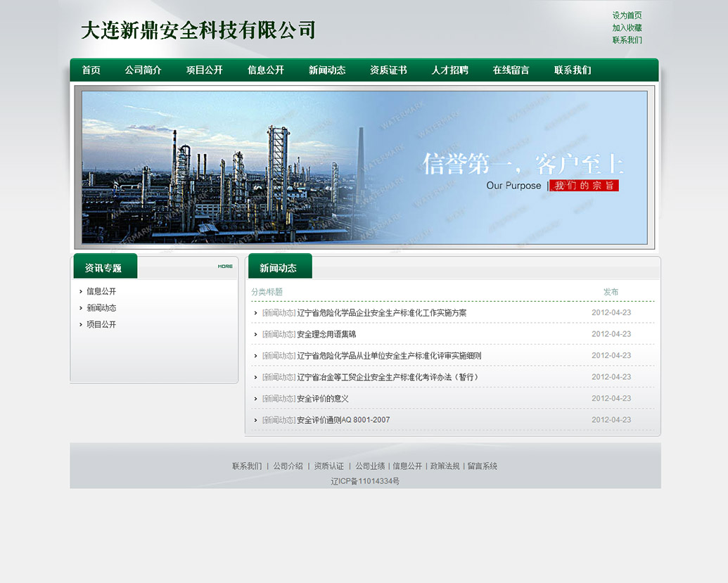
Task: Open the footer link 留言系统
Action: [482, 466]
